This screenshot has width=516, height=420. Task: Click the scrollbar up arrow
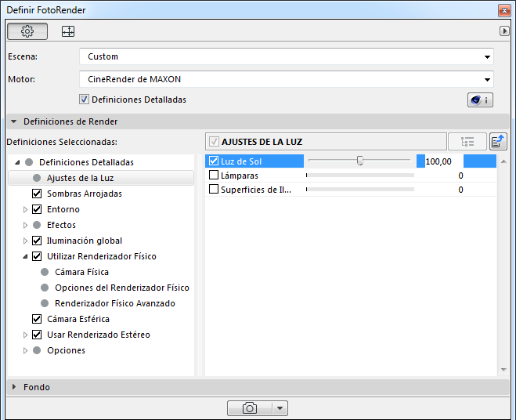503,161
